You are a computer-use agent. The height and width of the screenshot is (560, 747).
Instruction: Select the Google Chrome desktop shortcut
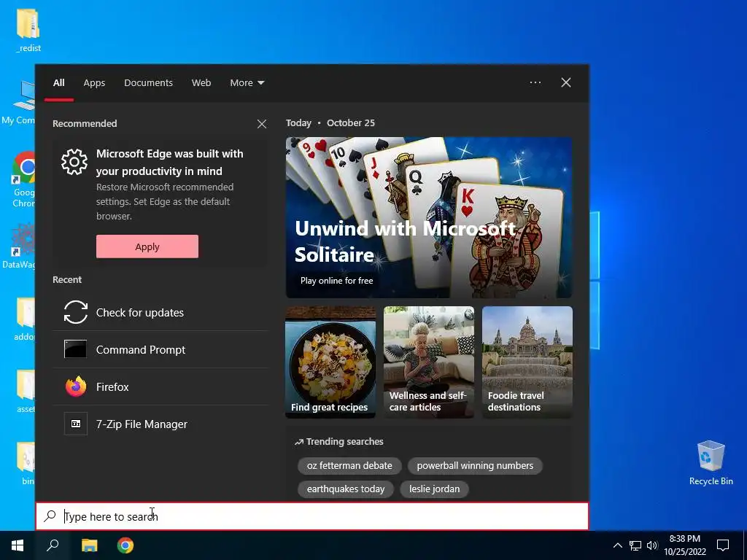23,179
